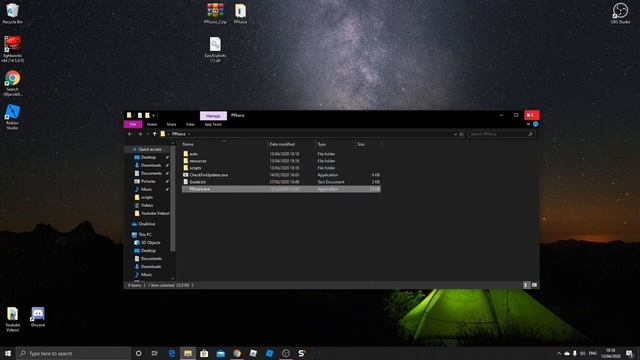Click the Manage contextual tab

(213, 116)
